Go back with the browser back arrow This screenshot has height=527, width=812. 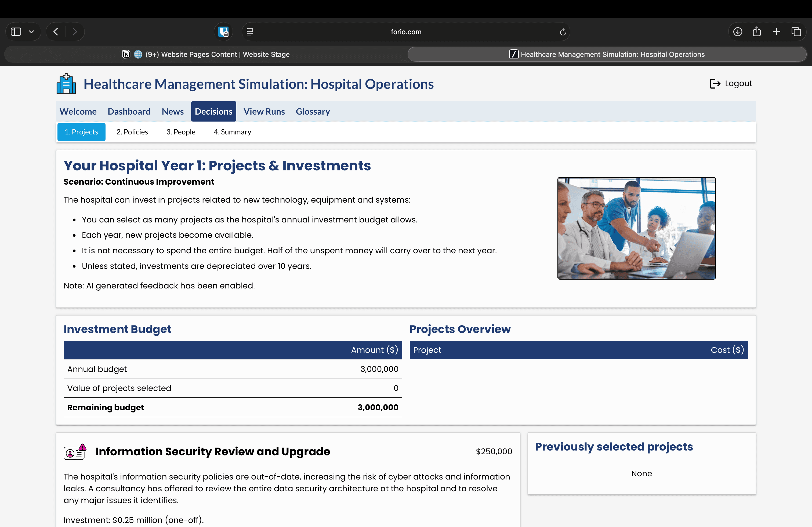[x=56, y=32]
